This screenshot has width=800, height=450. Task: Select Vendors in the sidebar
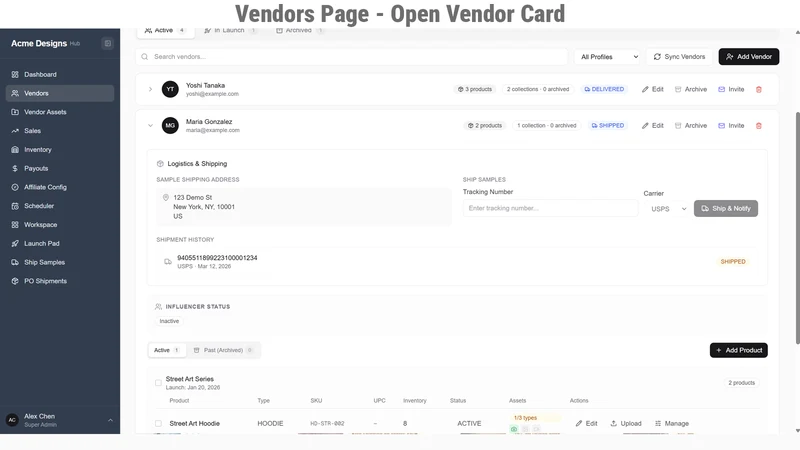coord(60,93)
